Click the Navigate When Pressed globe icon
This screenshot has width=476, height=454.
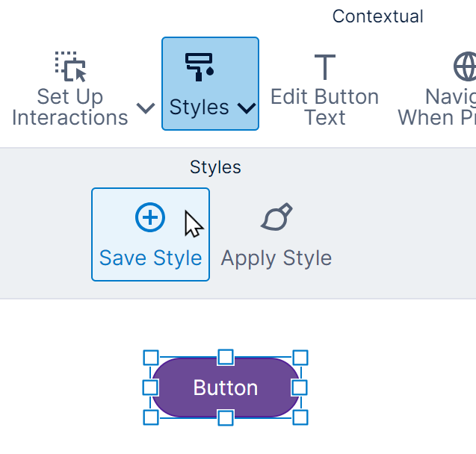point(466,66)
